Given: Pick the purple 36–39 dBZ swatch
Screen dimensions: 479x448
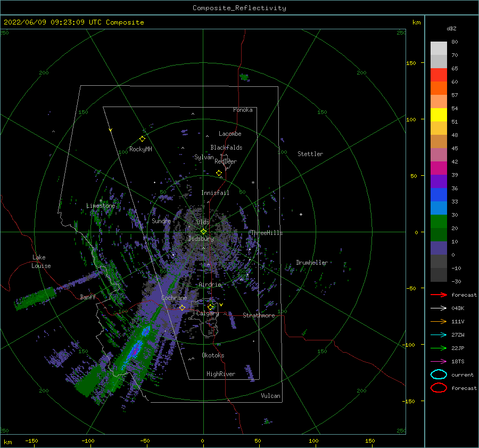Looking at the screenshot, I should (439, 182).
